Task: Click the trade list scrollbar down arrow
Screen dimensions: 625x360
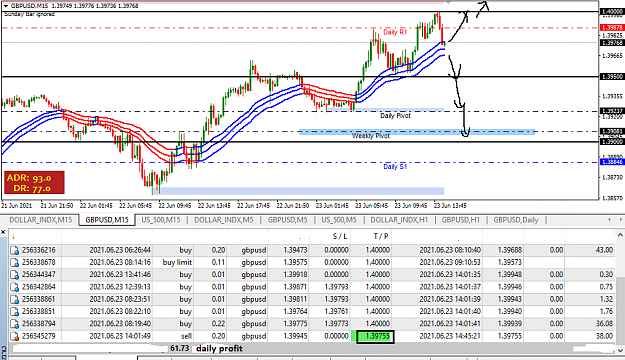Action: point(620,350)
